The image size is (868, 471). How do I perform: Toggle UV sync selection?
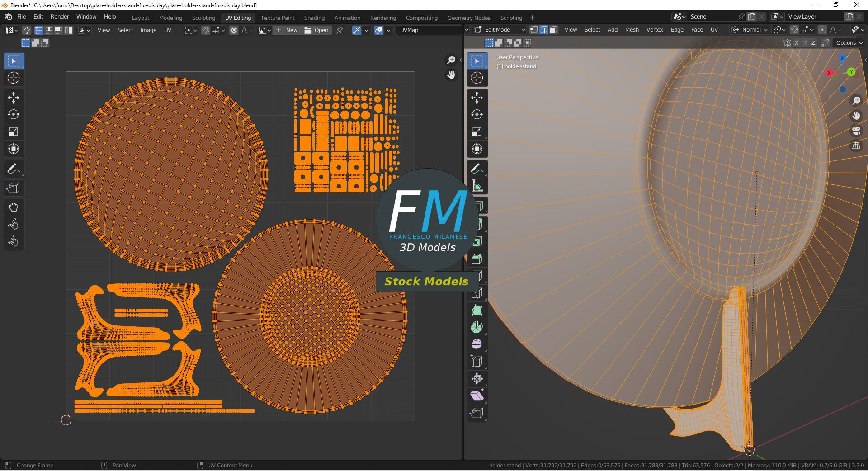[x=27, y=30]
